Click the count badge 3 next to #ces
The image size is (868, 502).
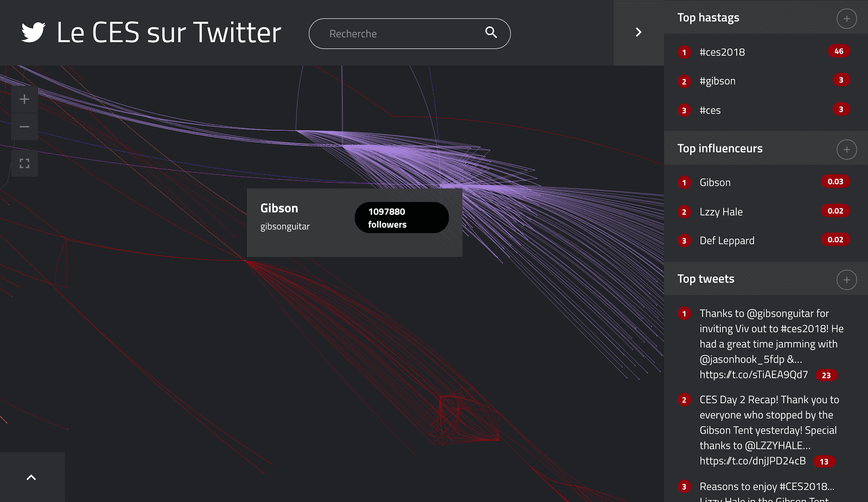click(841, 109)
